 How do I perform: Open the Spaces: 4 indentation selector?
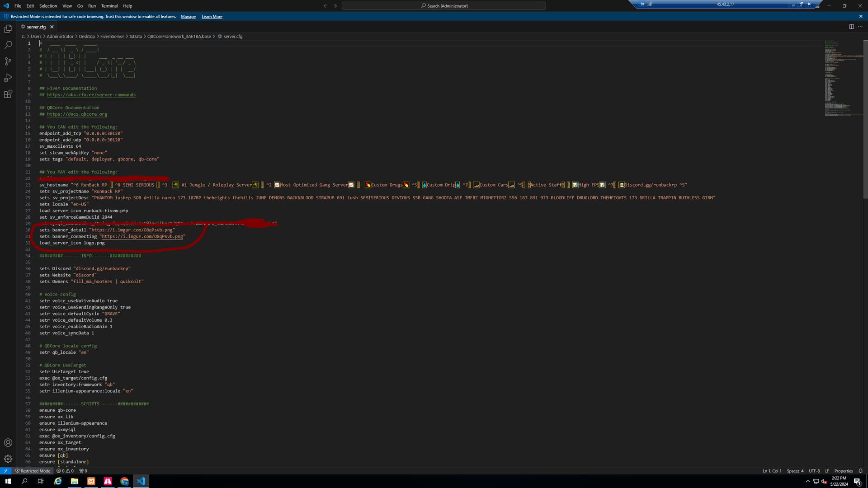pyautogui.click(x=795, y=471)
